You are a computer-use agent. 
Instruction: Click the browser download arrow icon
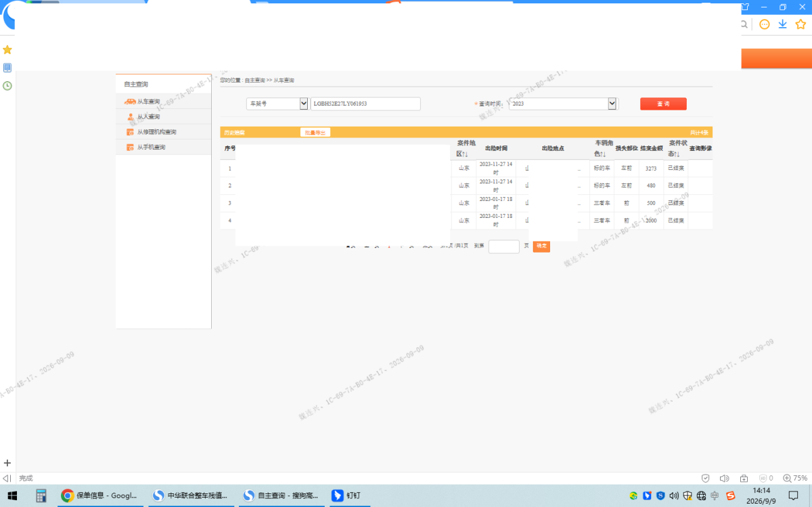782,24
